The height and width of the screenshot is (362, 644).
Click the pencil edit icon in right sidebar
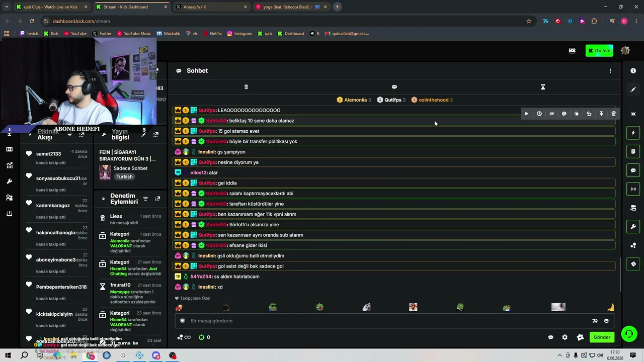coord(633,89)
